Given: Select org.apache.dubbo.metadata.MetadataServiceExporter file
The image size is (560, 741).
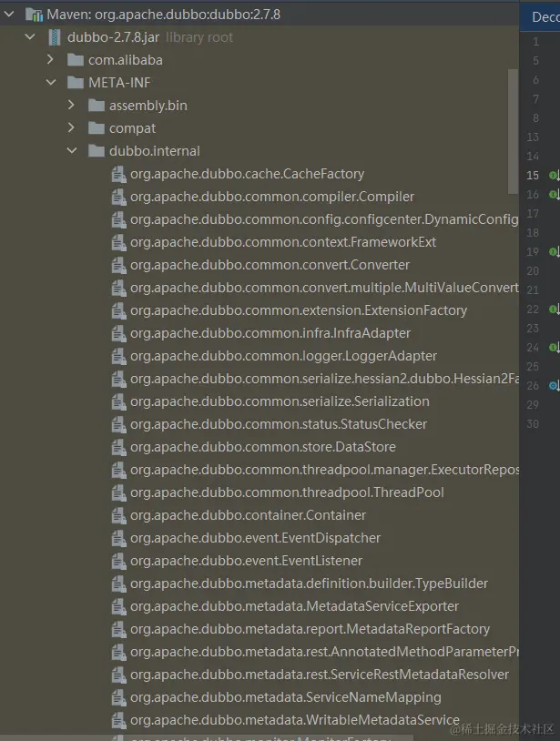Looking at the screenshot, I should pyautogui.click(x=294, y=606).
